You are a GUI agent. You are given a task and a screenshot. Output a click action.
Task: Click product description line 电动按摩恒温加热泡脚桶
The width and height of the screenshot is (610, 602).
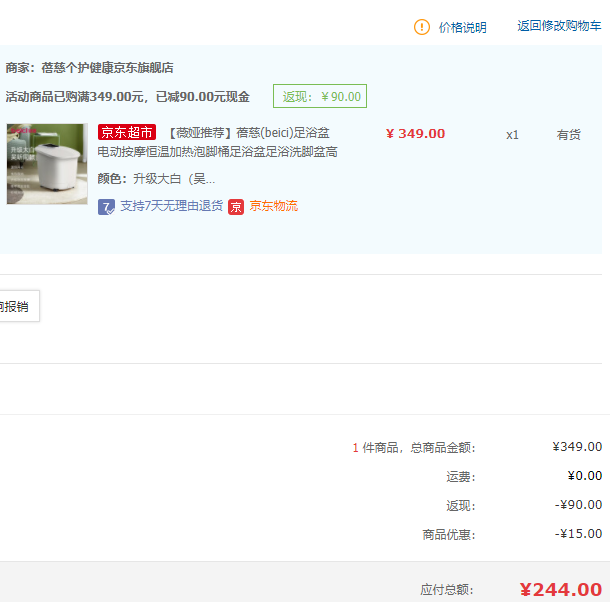(217, 152)
